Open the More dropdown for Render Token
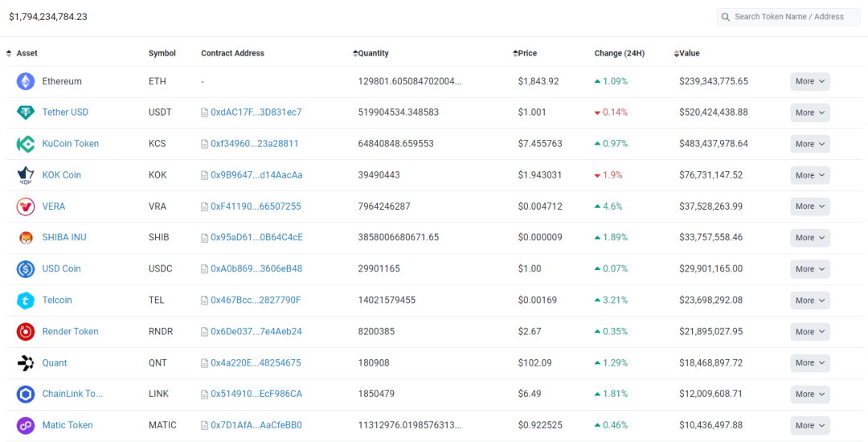 point(810,332)
